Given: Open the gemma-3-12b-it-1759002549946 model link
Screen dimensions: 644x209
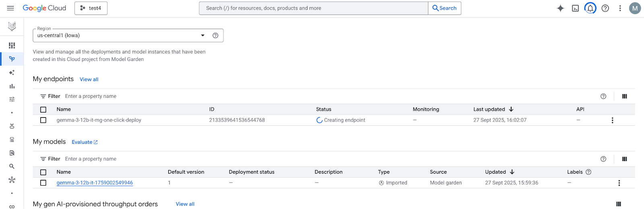Looking at the screenshot, I should 95,183.
